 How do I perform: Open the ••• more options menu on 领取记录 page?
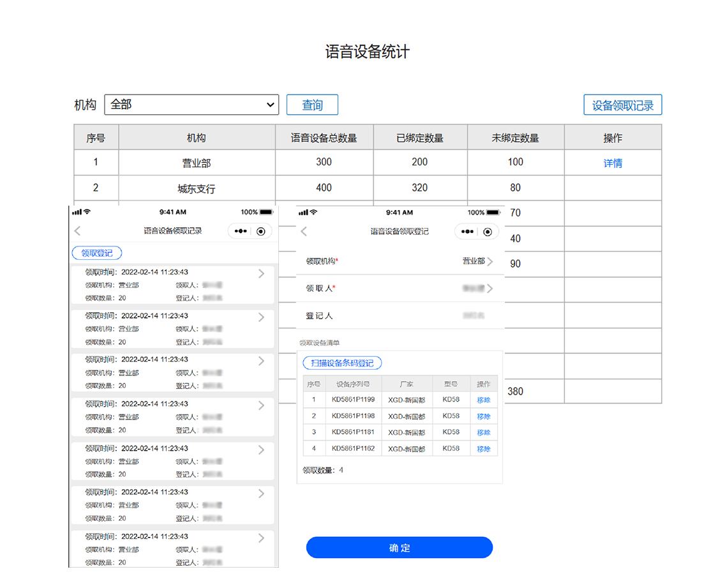[239, 231]
